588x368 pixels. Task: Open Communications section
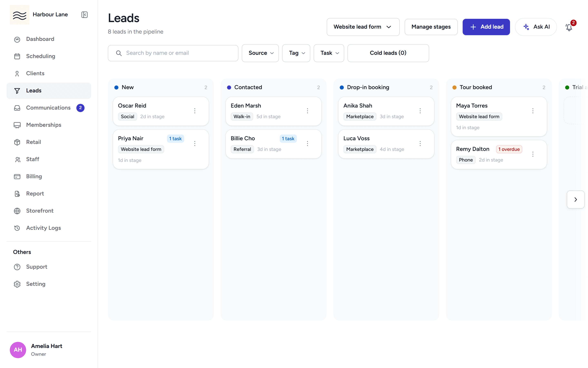coord(49,108)
